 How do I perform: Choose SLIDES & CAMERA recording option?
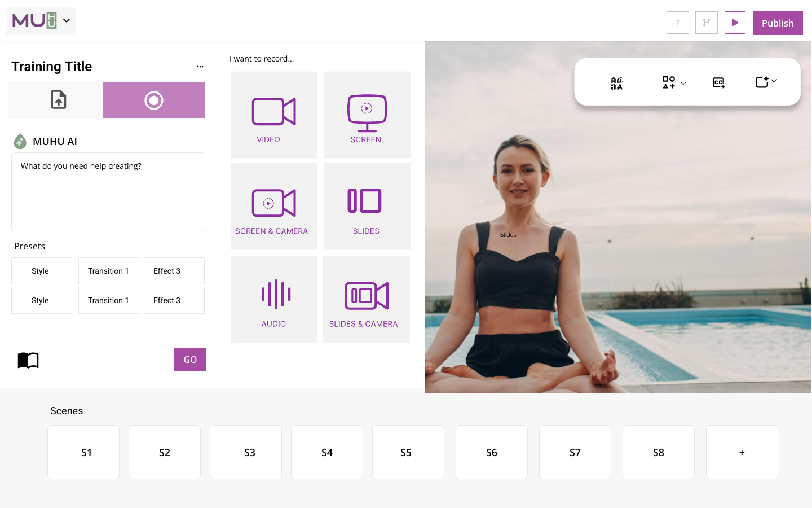367,299
